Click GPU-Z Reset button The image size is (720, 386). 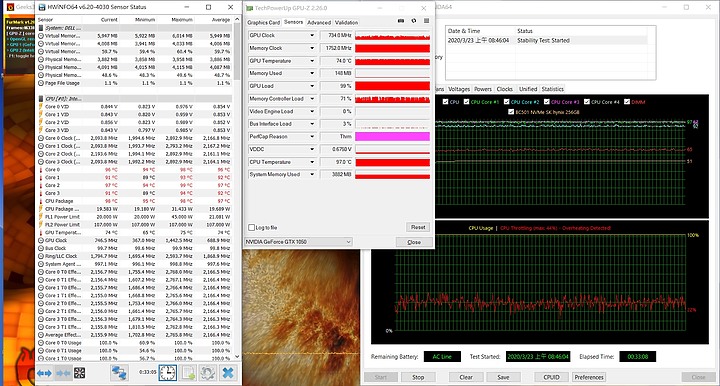[x=418, y=227]
